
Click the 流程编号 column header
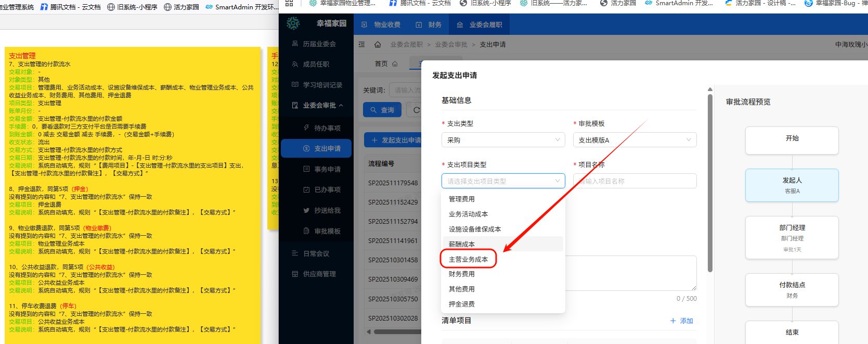(381, 163)
